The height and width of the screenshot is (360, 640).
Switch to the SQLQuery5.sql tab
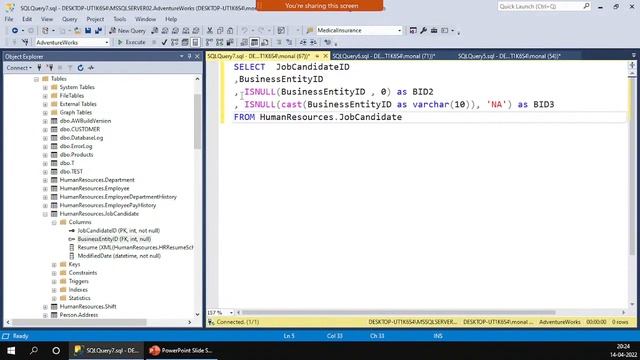(509, 56)
